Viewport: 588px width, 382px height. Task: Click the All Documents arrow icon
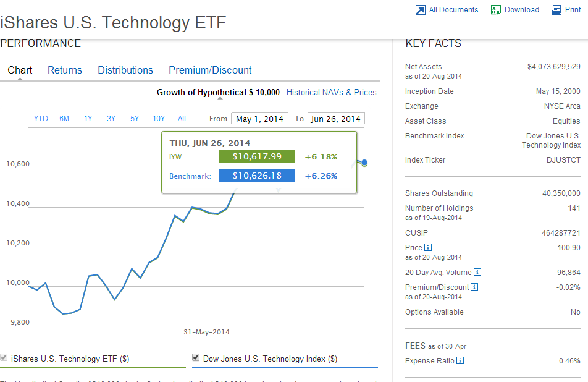click(420, 10)
